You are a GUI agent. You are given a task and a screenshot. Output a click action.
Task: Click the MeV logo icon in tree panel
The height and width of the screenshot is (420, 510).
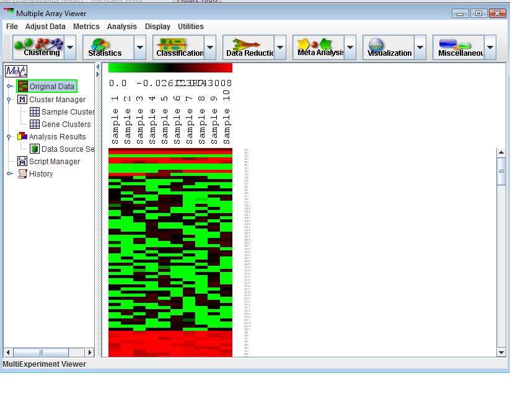[16, 71]
